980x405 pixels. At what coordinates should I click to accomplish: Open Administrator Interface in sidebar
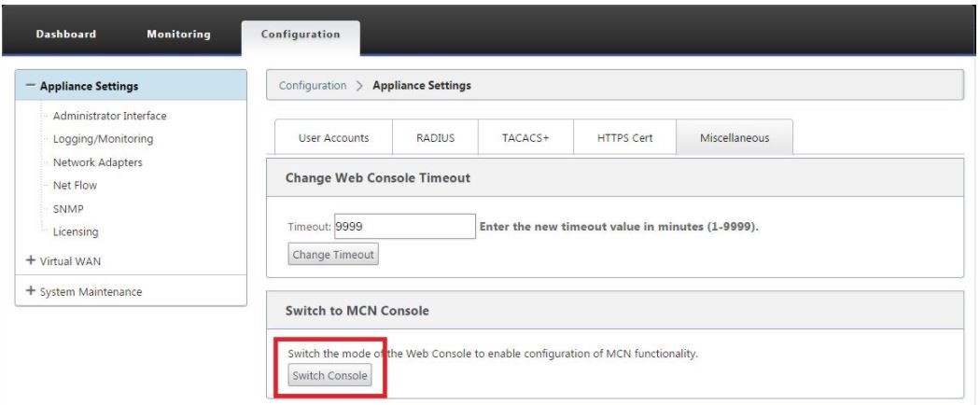tap(109, 116)
